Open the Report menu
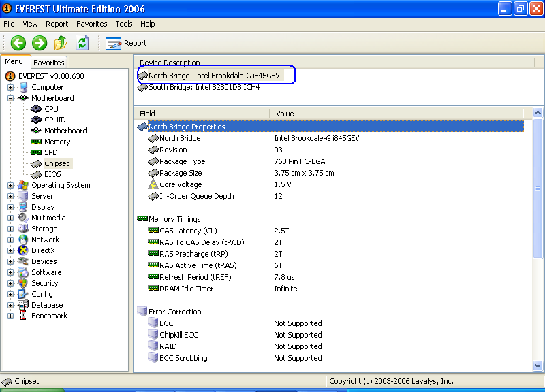This screenshot has width=545, height=392. pos(57,24)
